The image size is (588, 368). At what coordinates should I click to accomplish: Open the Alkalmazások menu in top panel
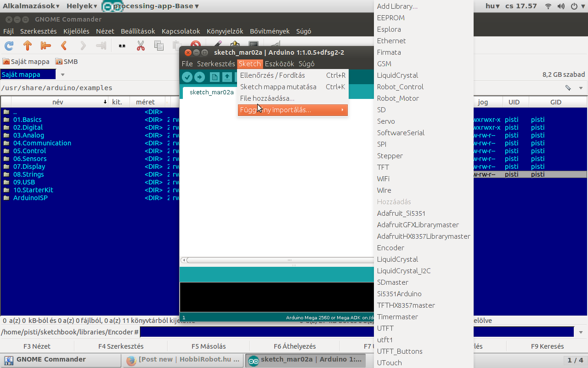pos(31,6)
